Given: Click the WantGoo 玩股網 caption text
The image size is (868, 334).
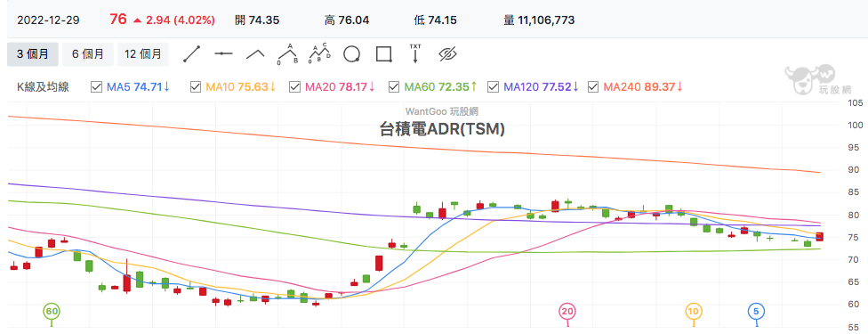Looking at the screenshot, I should pyautogui.click(x=442, y=111).
